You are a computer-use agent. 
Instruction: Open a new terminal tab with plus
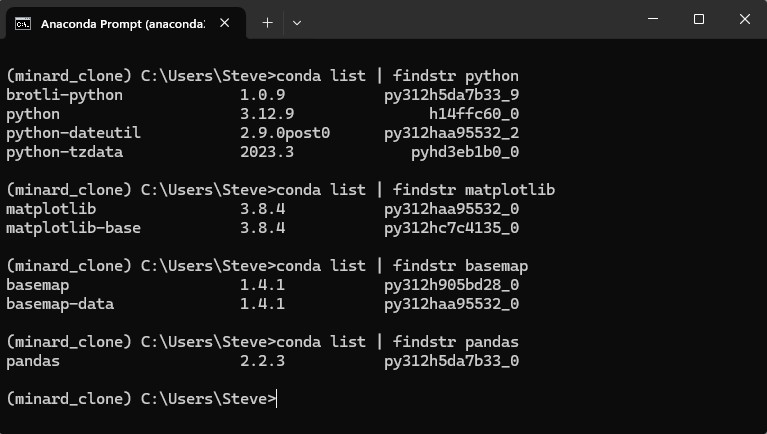(267, 23)
